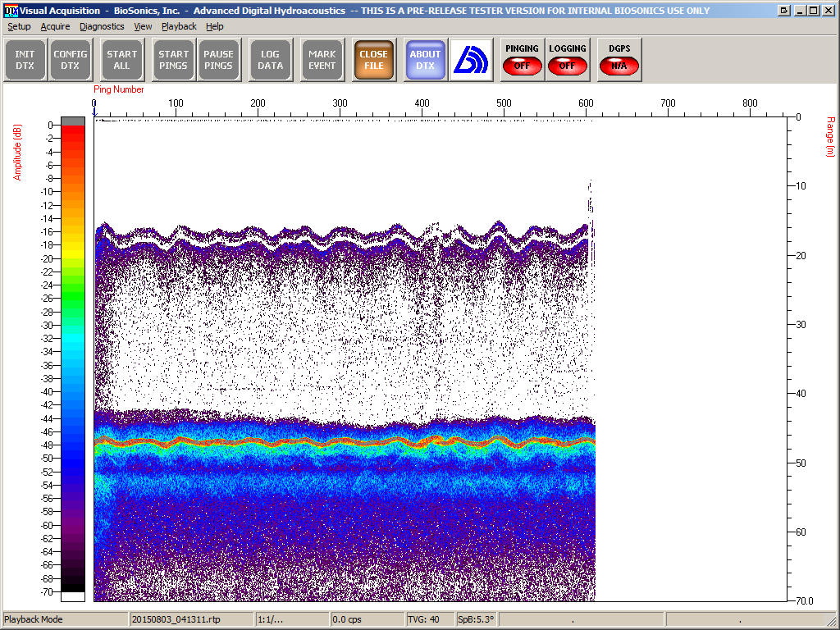Image resolution: width=840 pixels, height=630 pixels.
Task: Click the gray top swatch of color scale
Action: pos(73,121)
